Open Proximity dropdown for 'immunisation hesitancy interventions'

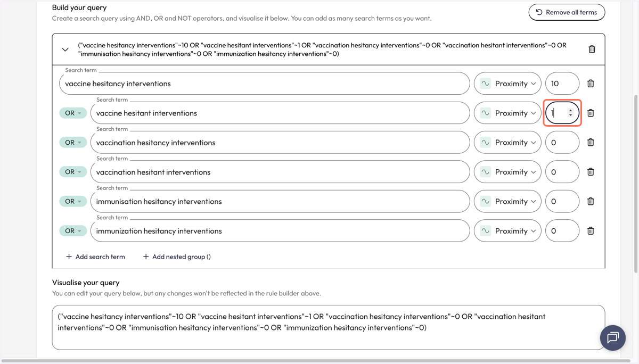click(x=507, y=201)
